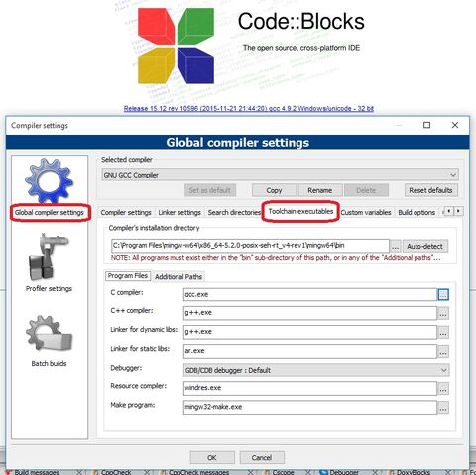This screenshot has height=475, width=476.
Task: Open Global compiler settings gear icon
Action: 49,180
